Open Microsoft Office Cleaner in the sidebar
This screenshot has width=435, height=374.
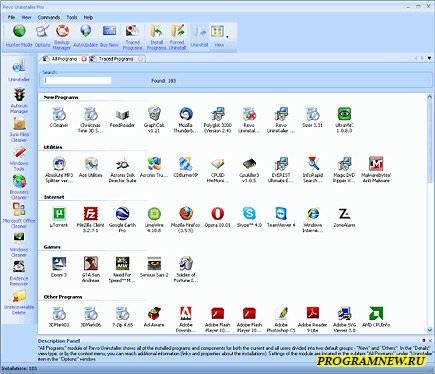[19, 216]
